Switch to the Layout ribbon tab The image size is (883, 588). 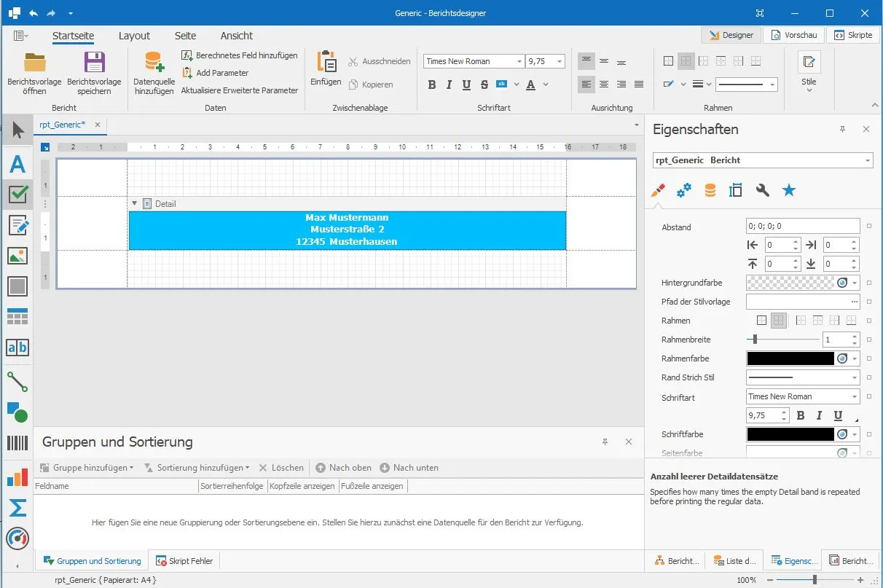pyautogui.click(x=134, y=36)
